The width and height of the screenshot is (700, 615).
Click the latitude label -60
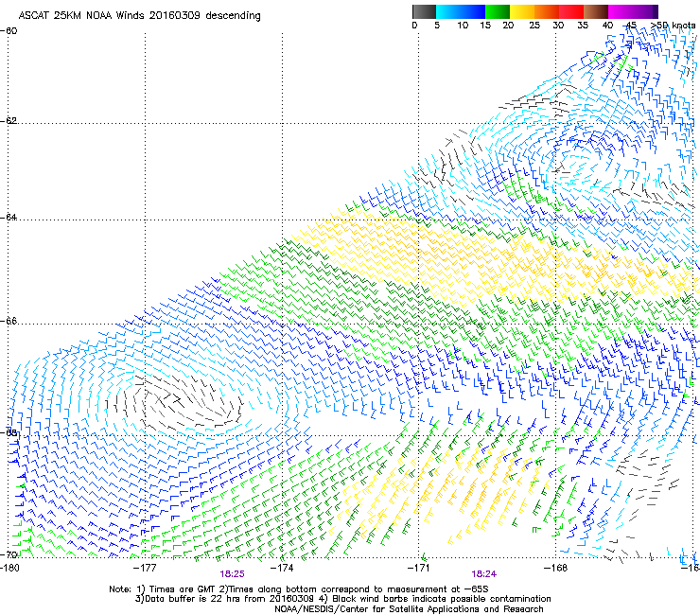pos(9,31)
